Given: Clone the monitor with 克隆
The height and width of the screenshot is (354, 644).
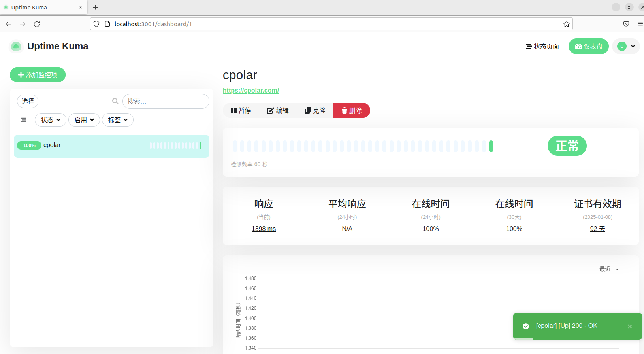Looking at the screenshot, I should click(x=315, y=110).
